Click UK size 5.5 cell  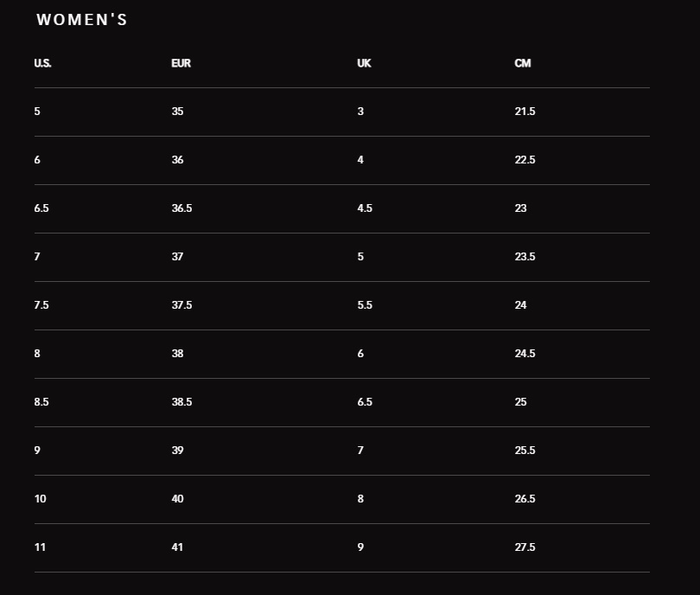tap(365, 305)
